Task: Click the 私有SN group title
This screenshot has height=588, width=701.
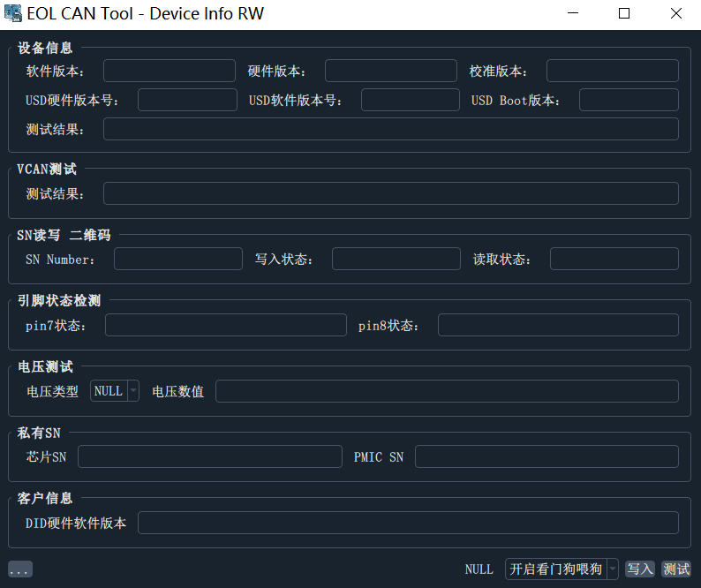Action: click(39, 433)
